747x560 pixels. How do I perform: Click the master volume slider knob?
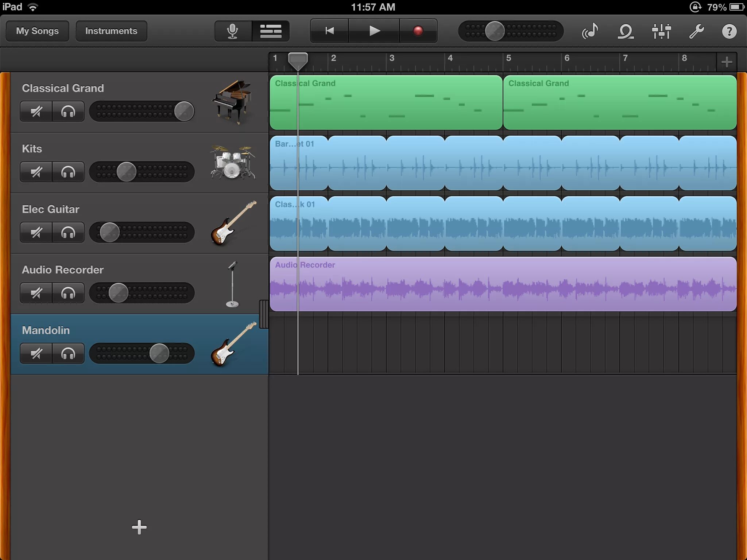point(495,31)
